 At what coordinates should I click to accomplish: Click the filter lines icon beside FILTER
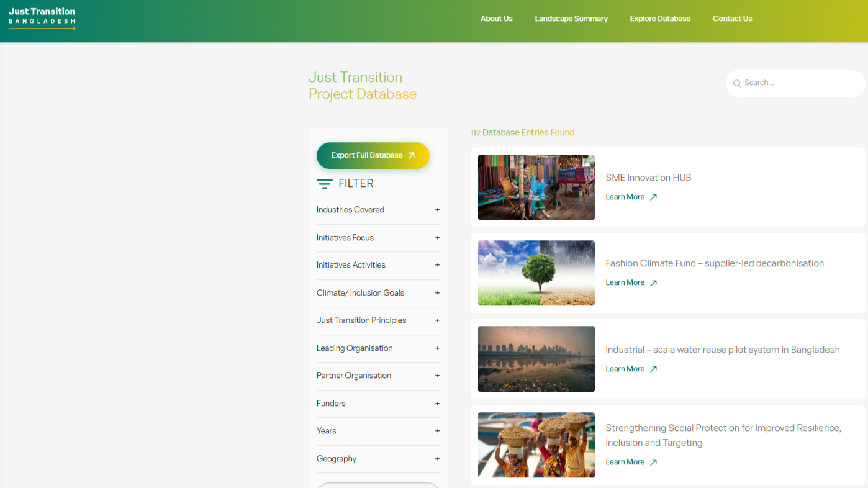pyautogui.click(x=324, y=184)
